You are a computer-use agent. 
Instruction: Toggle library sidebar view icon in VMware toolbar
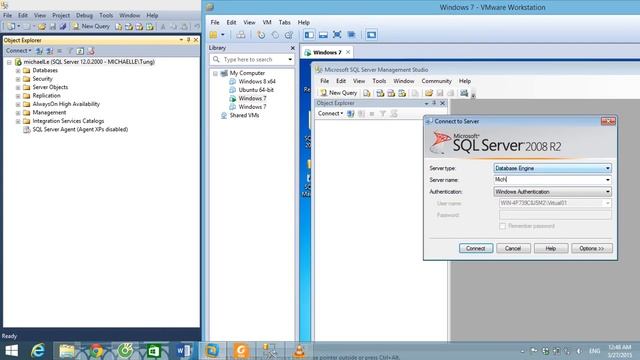coord(309,35)
